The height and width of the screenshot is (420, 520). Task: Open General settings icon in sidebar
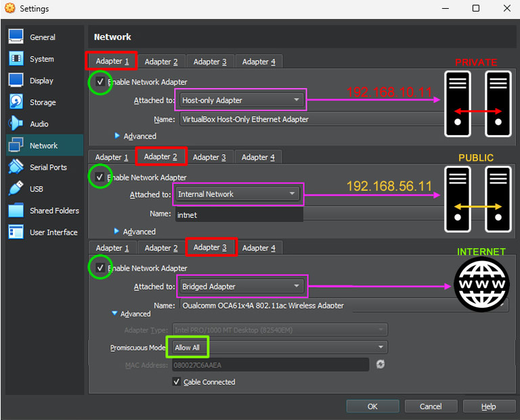point(16,37)
